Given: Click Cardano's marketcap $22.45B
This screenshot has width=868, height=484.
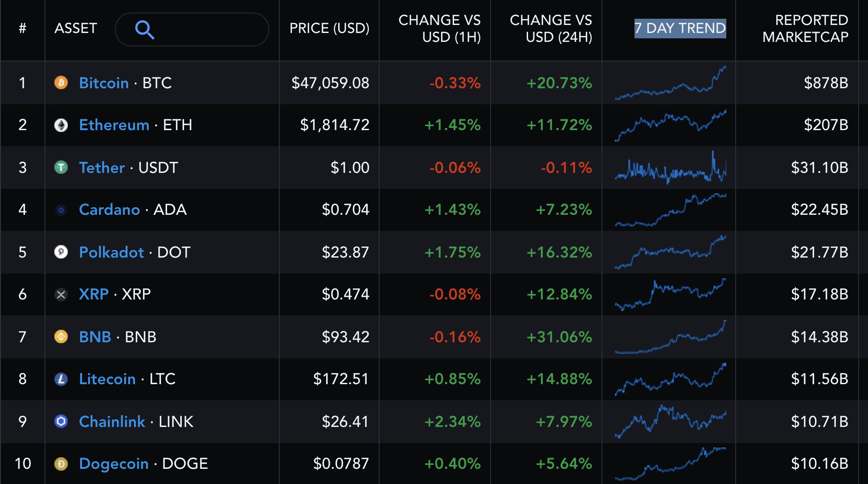Looking at the screenshot, I should pyautogui.click(x=819, y=209).
